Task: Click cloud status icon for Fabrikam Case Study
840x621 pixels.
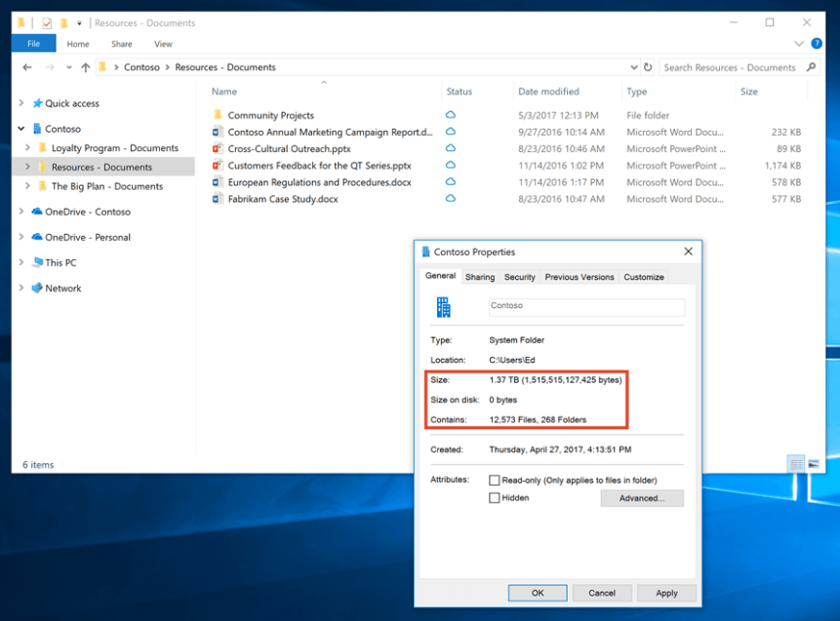Action: 451,198
